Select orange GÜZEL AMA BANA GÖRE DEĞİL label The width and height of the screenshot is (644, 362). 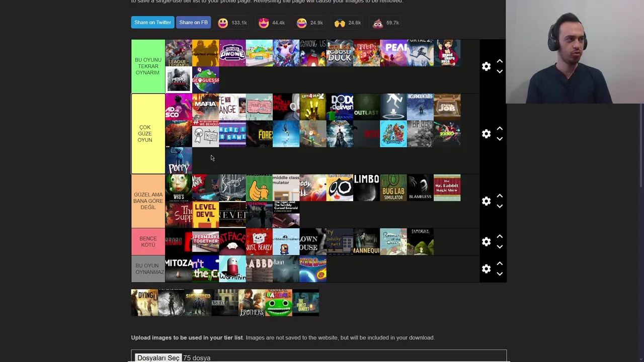(148, 201)
